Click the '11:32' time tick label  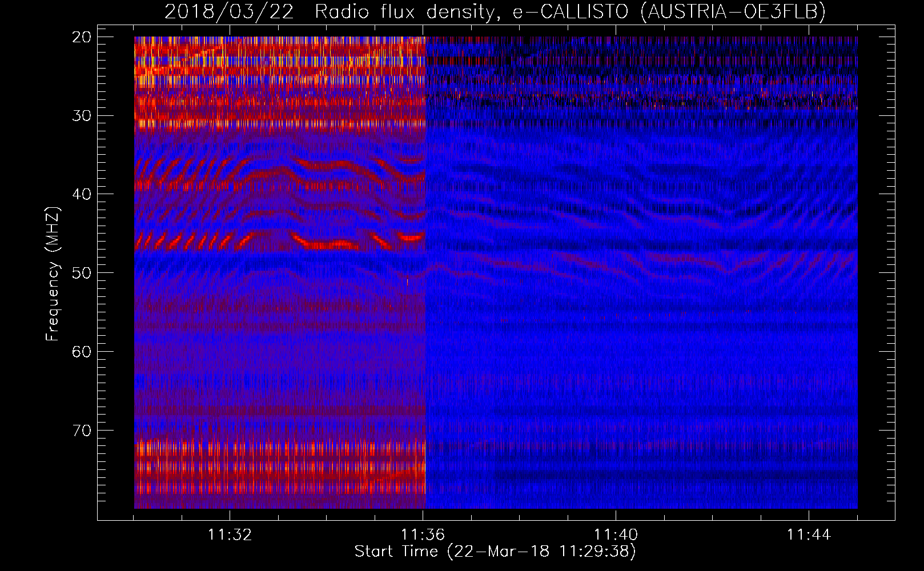(230, 535)
